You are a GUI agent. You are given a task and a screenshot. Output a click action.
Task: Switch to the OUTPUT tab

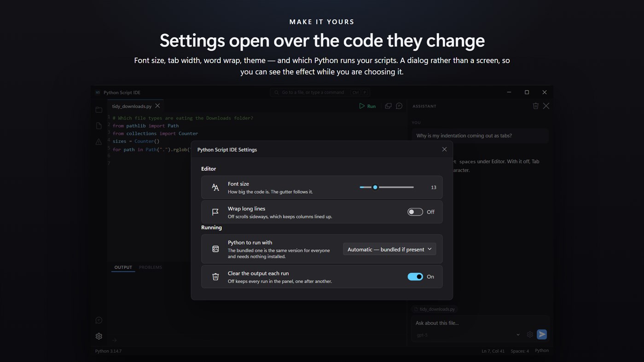(123, 267)
